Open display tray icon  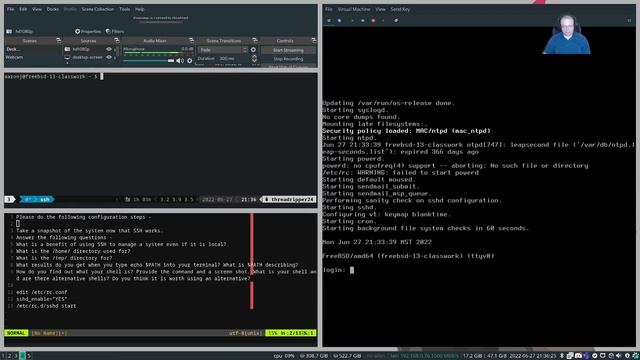[602, 356]
